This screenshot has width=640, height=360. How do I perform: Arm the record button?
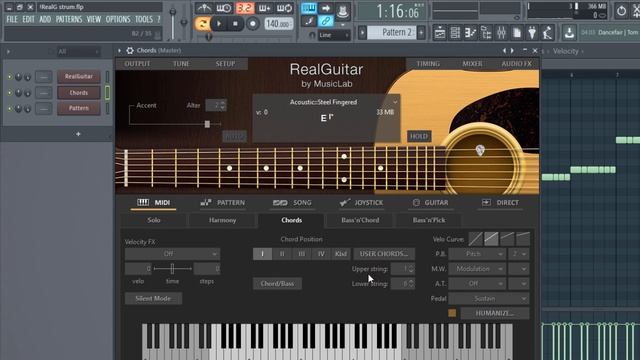click(253, 24)
